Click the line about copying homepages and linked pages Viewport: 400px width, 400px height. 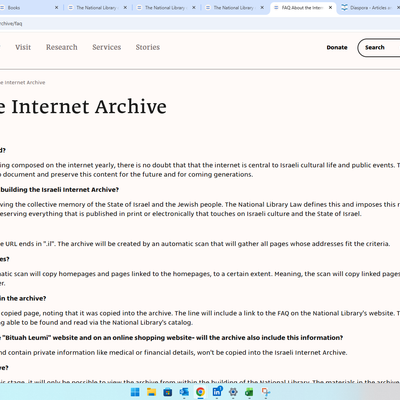200,278
